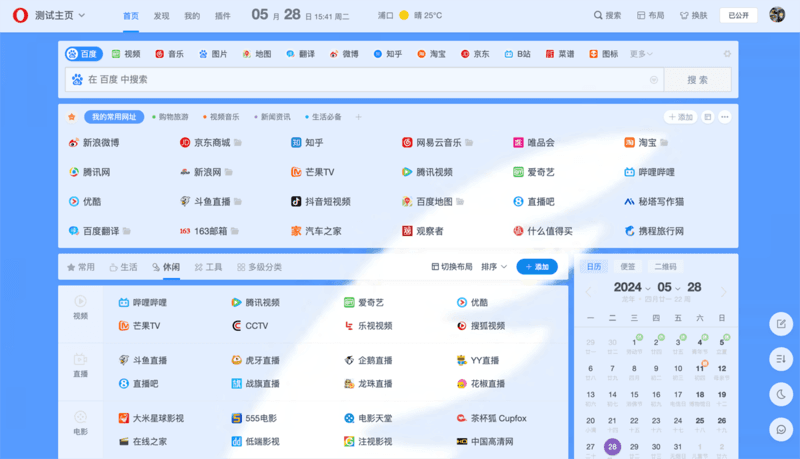Open 抖音短视频 bookmark
Screen dimensions: 800x459
321,201
